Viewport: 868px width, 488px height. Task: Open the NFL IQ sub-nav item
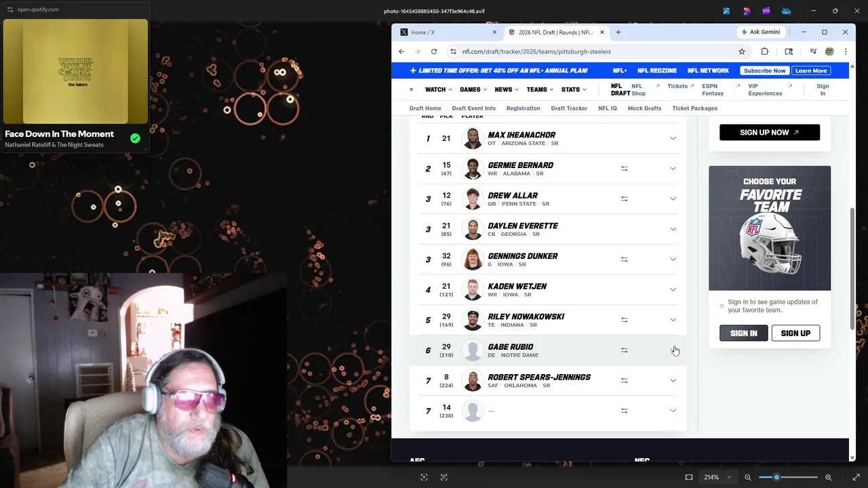point(608,108)
